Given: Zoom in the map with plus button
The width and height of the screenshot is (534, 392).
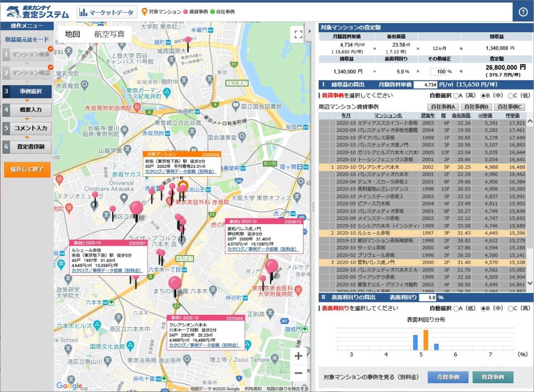Looking at the screenshot, I should click(298, 356).
